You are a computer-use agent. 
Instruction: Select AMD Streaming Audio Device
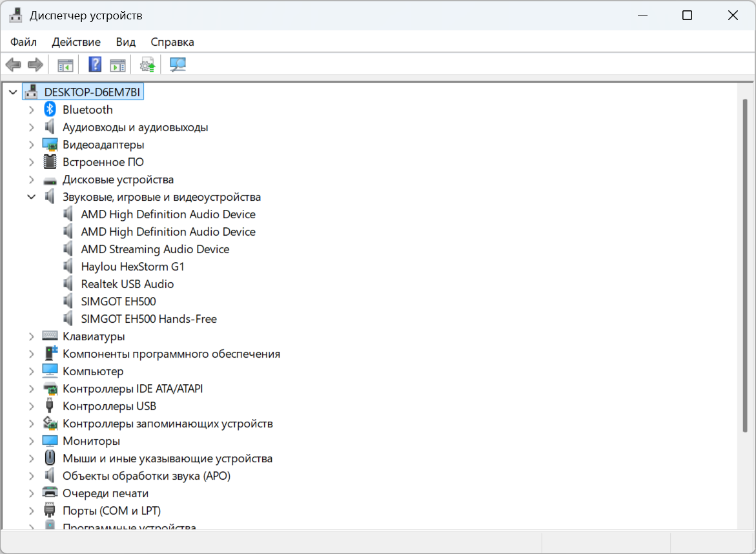tap(155, 249)
